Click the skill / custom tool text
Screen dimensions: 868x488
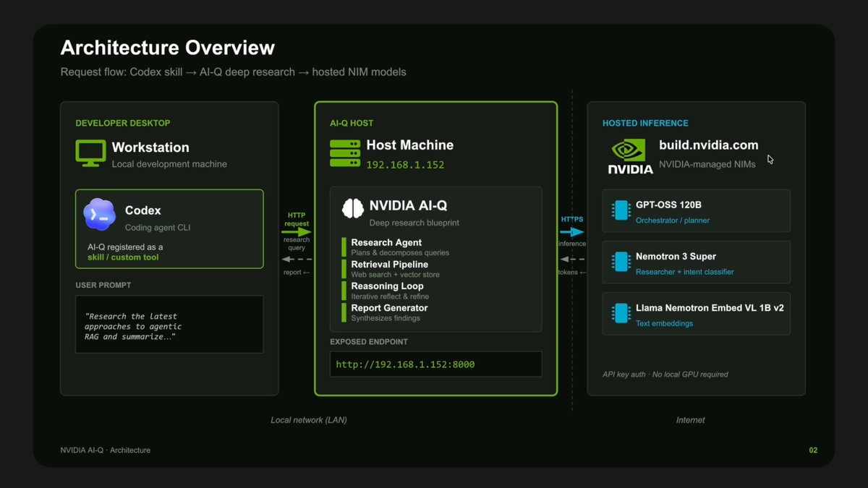pos(123,257)
